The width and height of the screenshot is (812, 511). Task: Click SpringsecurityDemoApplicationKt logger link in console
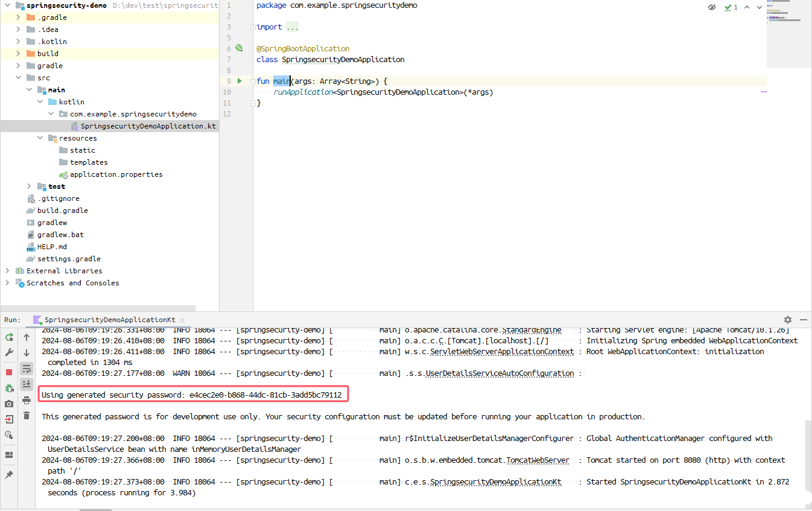(x=495, y=482)
